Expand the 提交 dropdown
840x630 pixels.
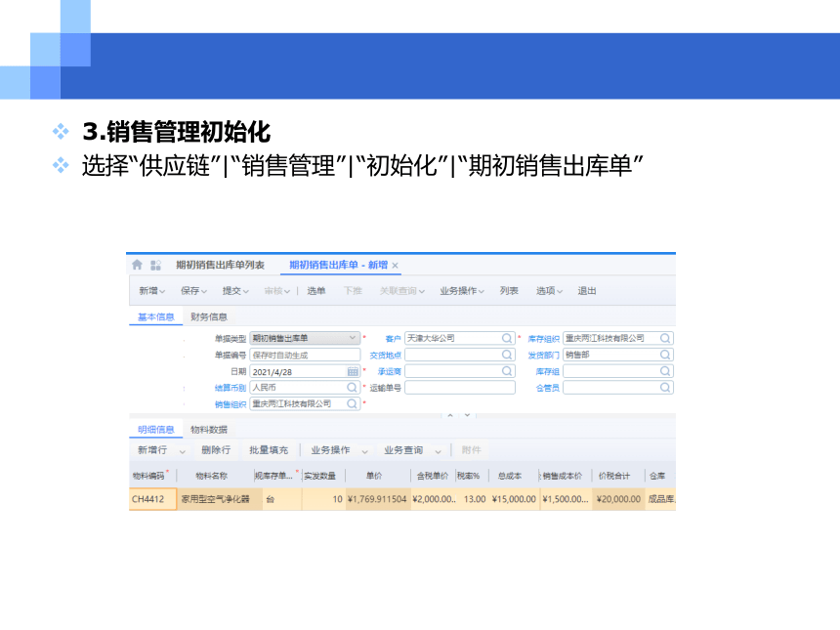coord(245,291)
